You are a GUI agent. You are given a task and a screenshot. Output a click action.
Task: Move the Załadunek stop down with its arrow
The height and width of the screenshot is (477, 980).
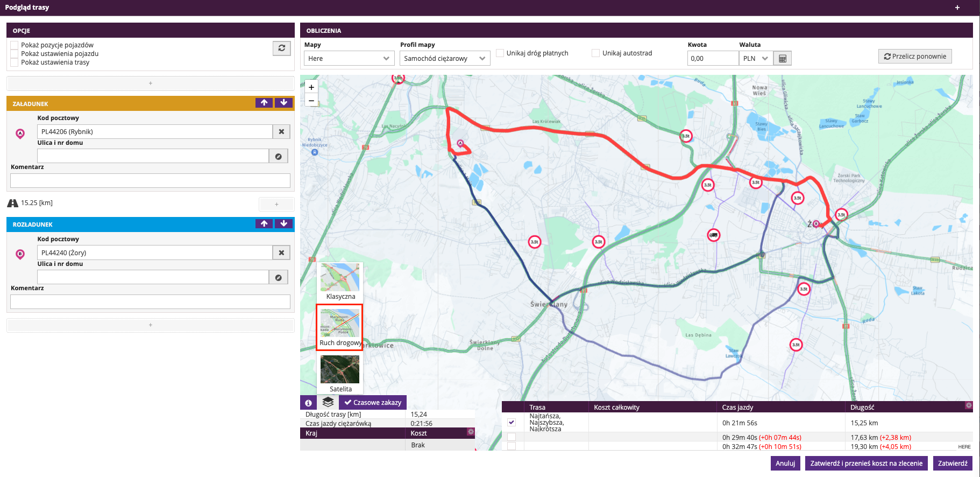(x=283, y=103)
